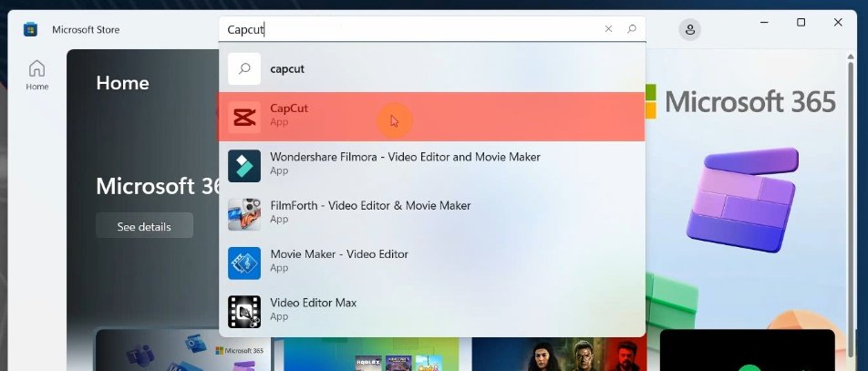
Task: Maximize the Microsoft Store window
Action: 801,23
